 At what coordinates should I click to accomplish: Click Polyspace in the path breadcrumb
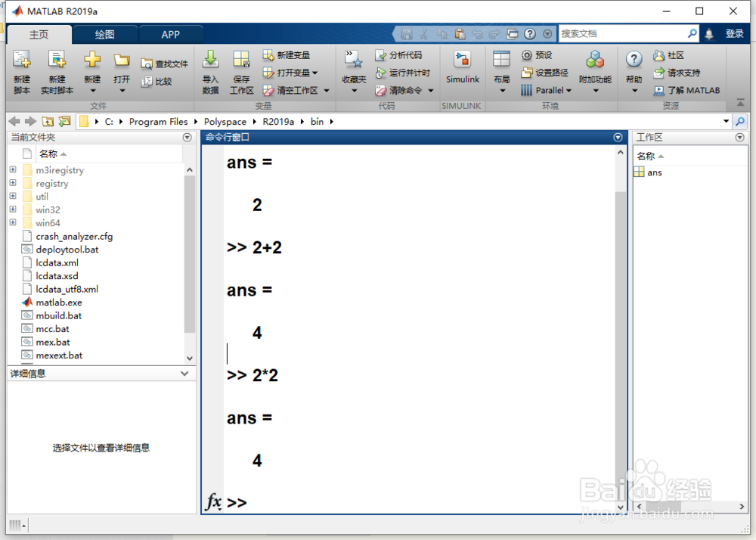pyautogui.click(x=225, y=122)
